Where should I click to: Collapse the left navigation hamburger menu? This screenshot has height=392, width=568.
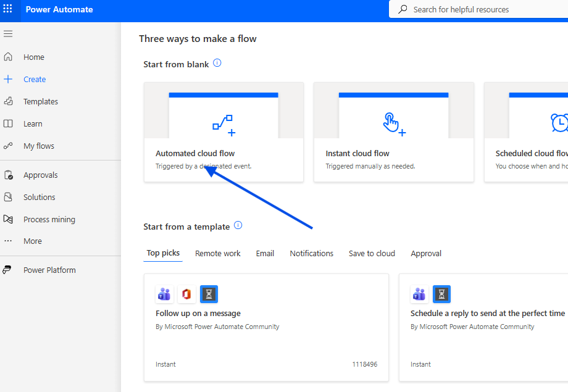click(x=8, y=33)
